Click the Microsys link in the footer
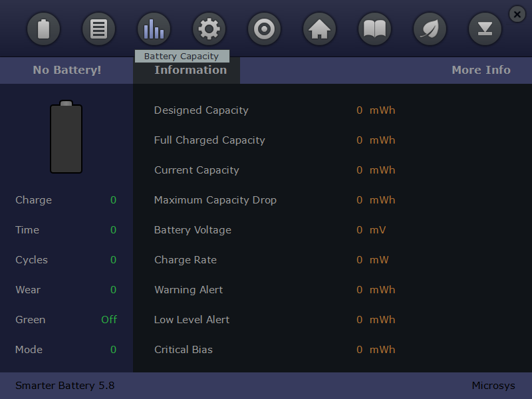 [493, 386]
